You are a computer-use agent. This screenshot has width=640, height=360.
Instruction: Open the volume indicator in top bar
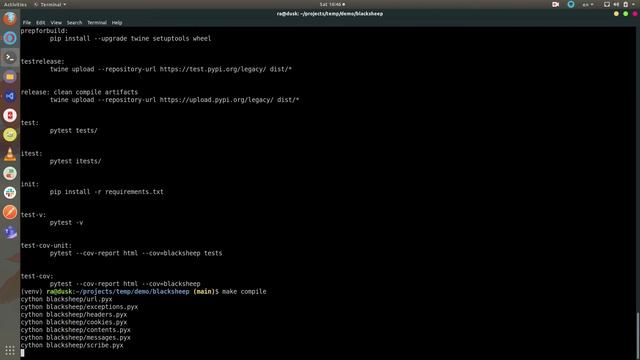[x=616, y=4]
